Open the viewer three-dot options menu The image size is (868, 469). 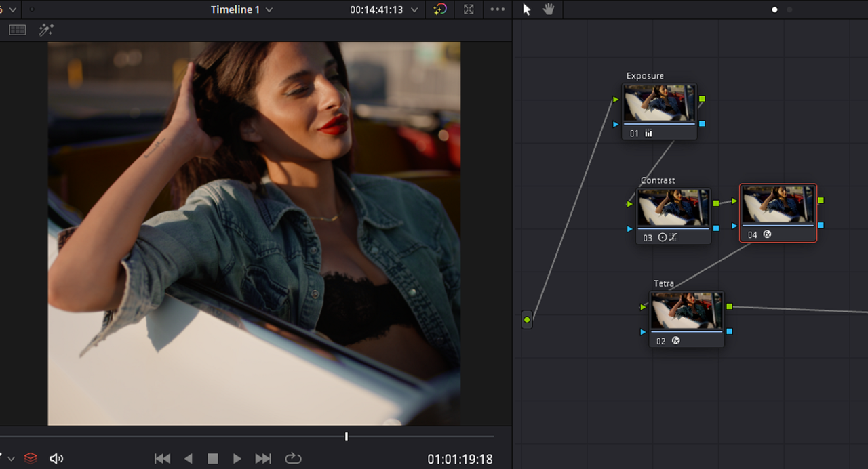[498, 9]
